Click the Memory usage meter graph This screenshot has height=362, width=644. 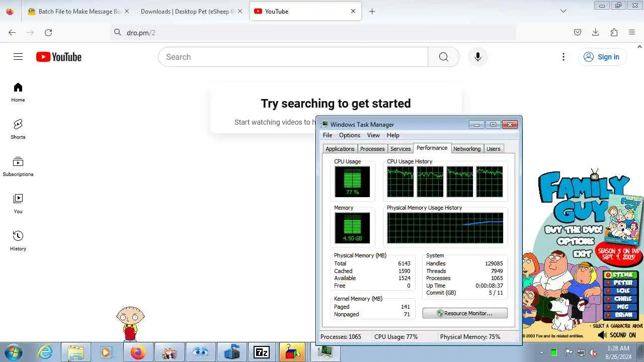(352, 228)
